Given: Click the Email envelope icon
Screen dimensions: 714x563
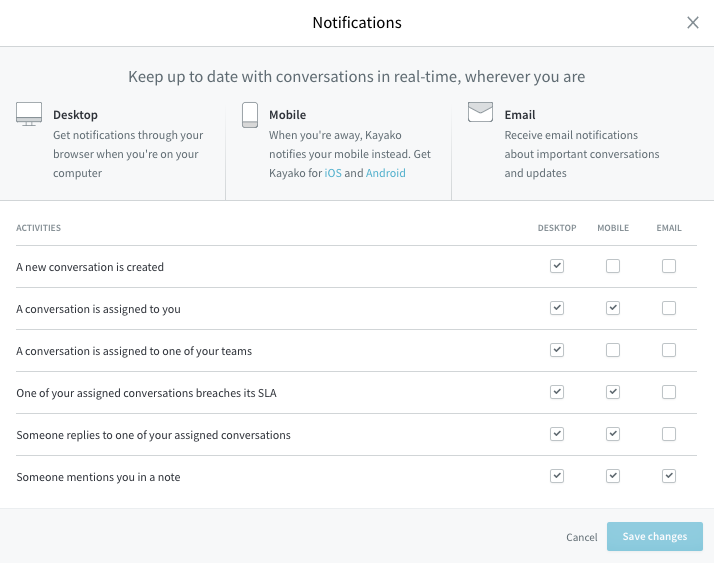Looking at the screenshot, I should click(x=480, y=112).
